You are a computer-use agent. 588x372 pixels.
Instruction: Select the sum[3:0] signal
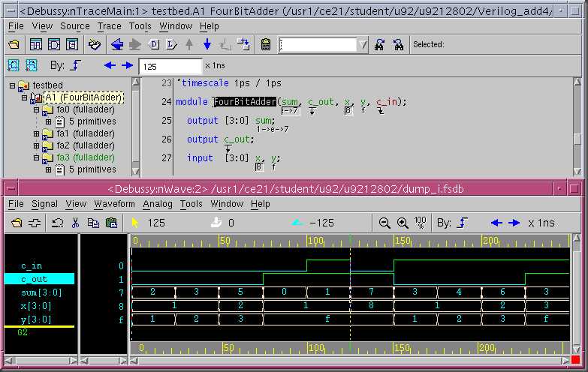click(x=41, y=292)
